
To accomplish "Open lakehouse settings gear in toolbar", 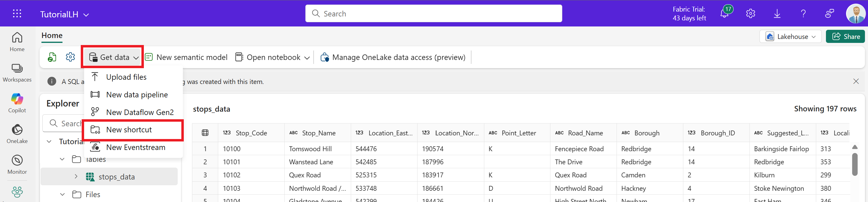I will (70, 57).
